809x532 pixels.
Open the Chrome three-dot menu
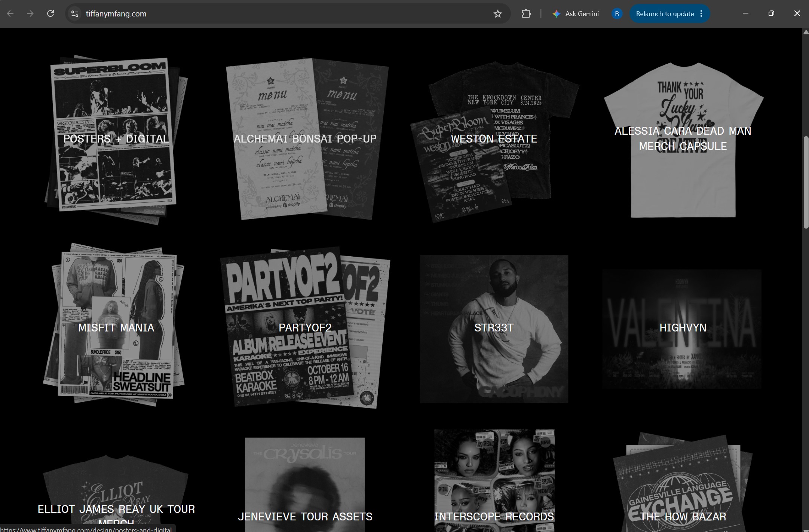pos(701,14)
